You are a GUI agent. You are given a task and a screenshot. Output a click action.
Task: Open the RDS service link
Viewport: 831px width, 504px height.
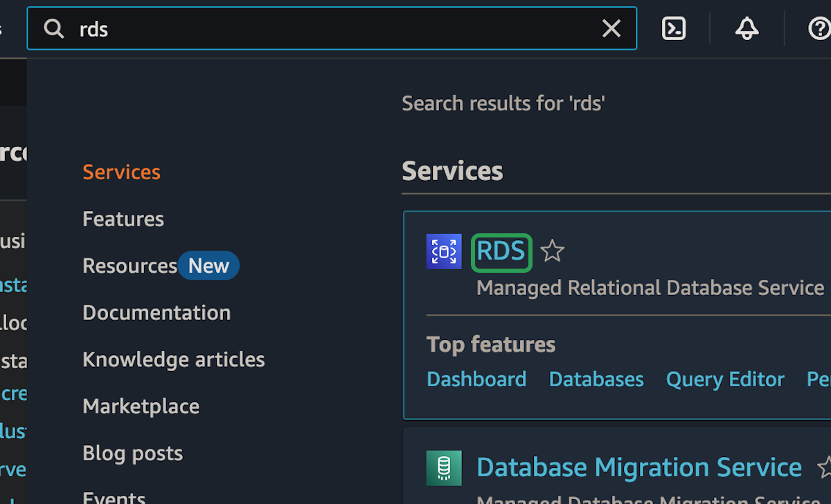point(501,251)
